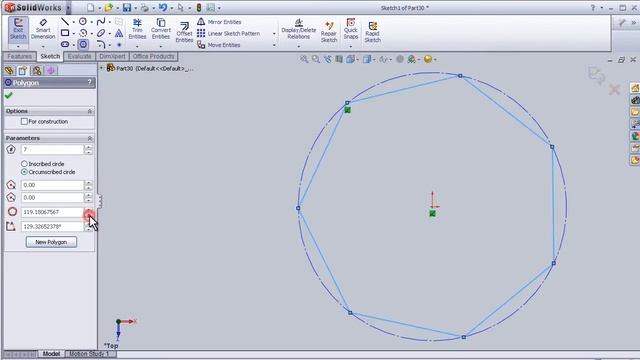Open the SolidWorks menu arrow
640x360 pixels.
point(68,7)
